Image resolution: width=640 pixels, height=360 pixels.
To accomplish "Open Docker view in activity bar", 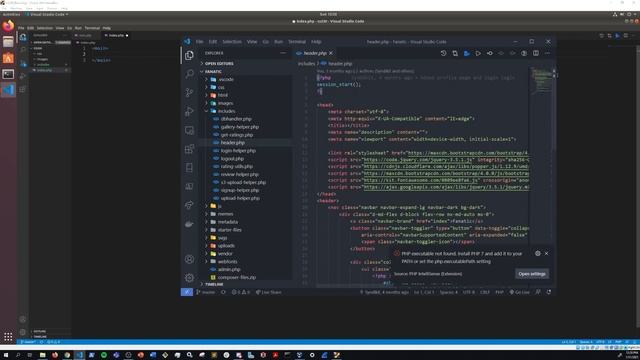I will click(189, 224).
